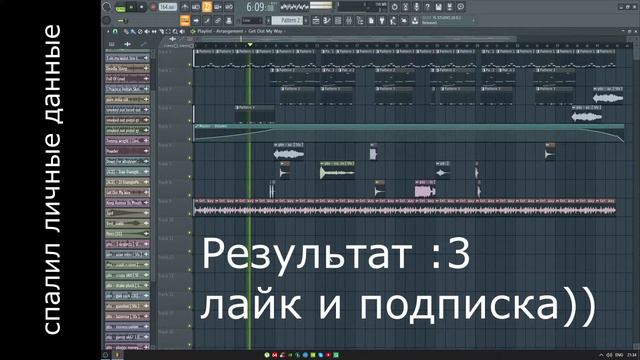
Task: Click the export render icon beside save
Action: pyautogui.click(x=449, y=7)
